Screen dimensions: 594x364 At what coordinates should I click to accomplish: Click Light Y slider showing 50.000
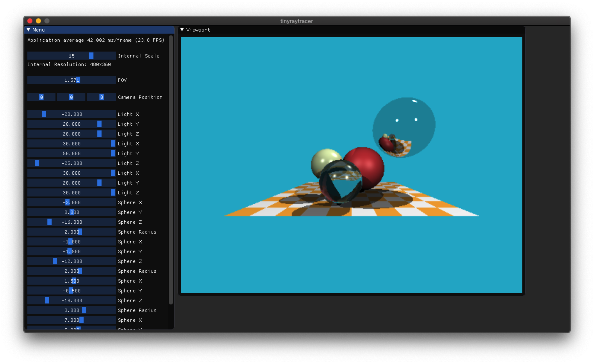[71, 153]
